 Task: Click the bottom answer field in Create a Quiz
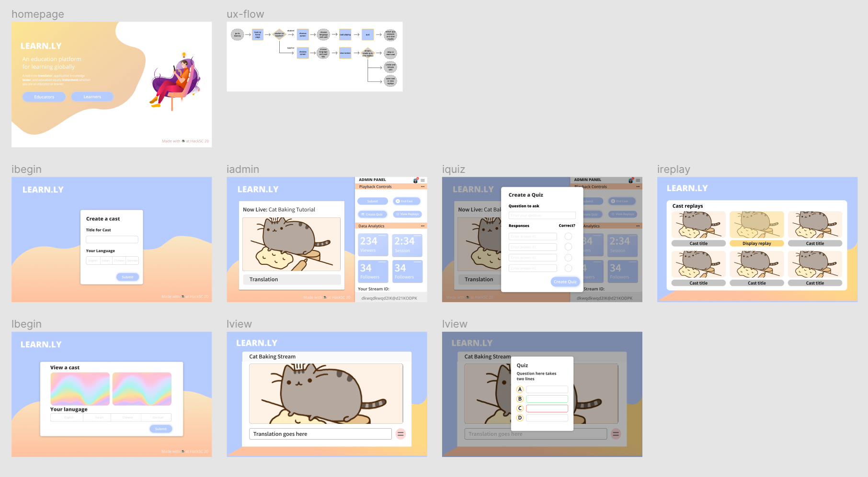[533, 268]
